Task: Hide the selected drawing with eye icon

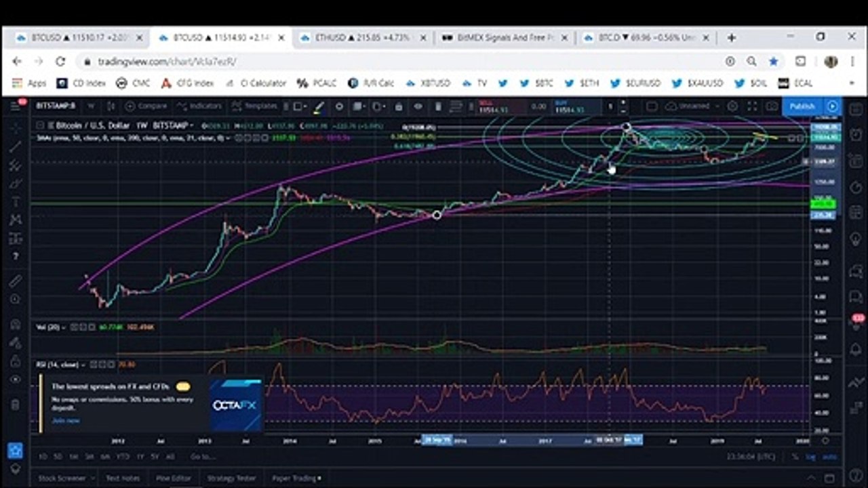Action: [418, 106]
